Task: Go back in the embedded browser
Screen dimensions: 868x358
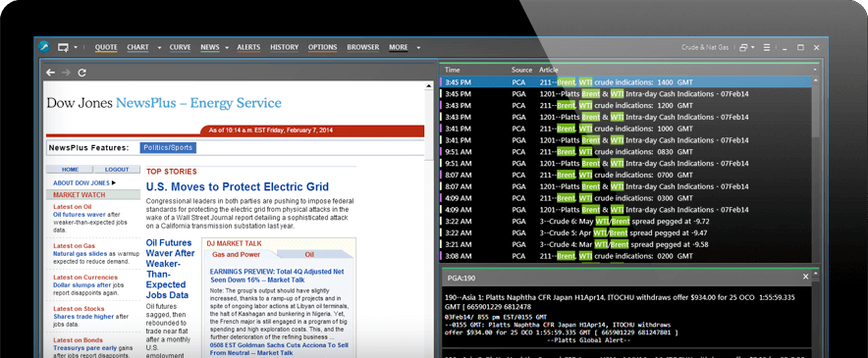Action: (50, 73)
